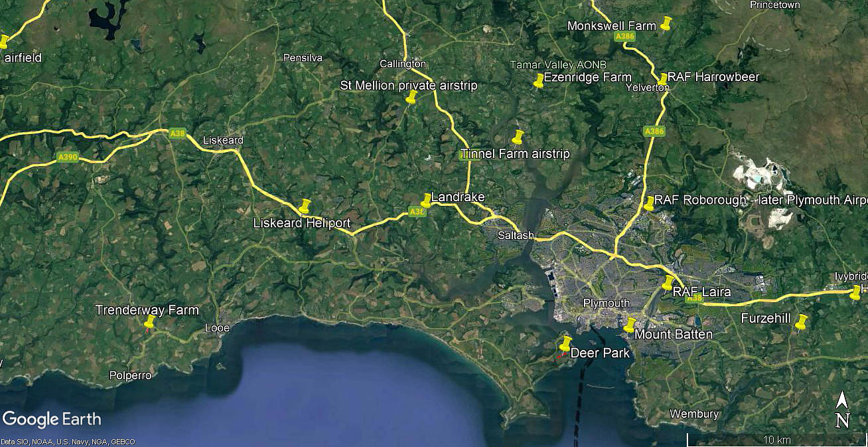The width and height of the screenshot is (868, 447).
Task: Click the RAF Harrowbeer pushpin
Action: (x=662, y=80)
